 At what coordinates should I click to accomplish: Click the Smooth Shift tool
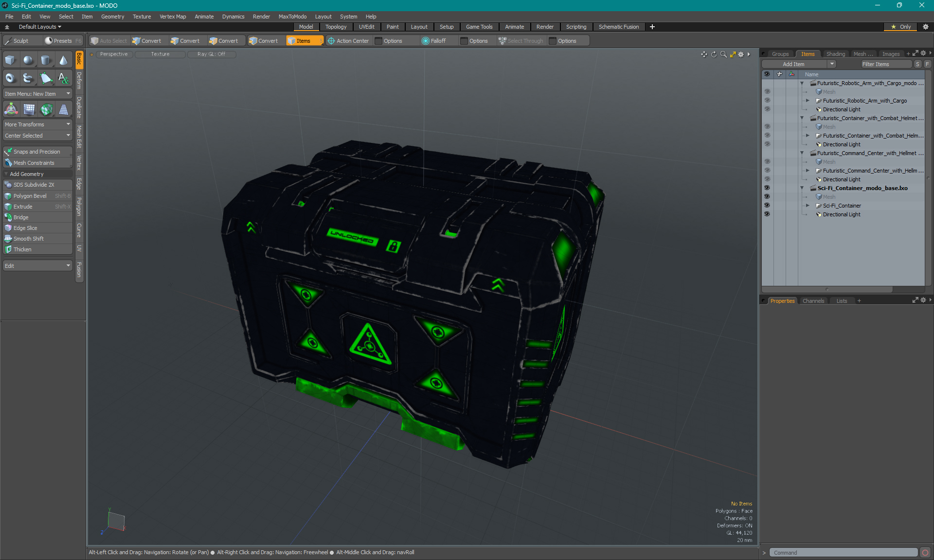(x=28, y=239)
